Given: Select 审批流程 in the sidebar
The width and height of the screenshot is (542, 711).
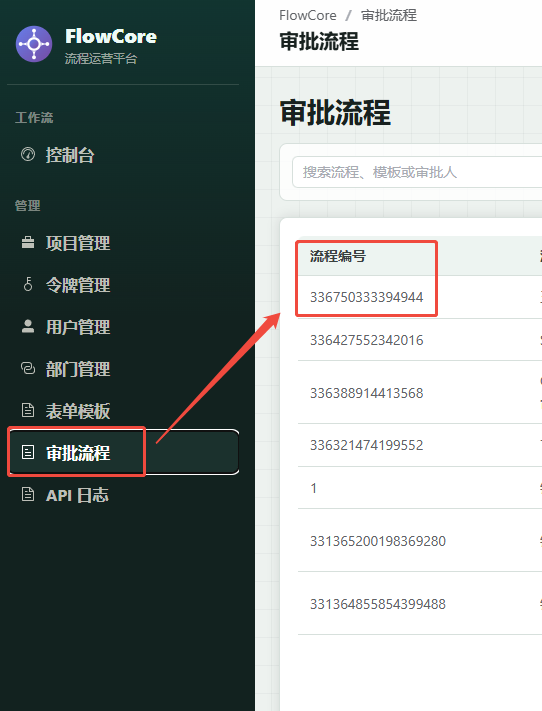Looking at the screenshot, I should pos(123,452).
